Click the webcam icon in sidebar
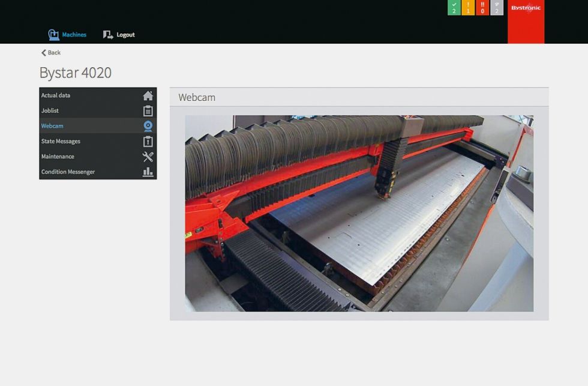588x386 pixels. [x=148, y=126]
